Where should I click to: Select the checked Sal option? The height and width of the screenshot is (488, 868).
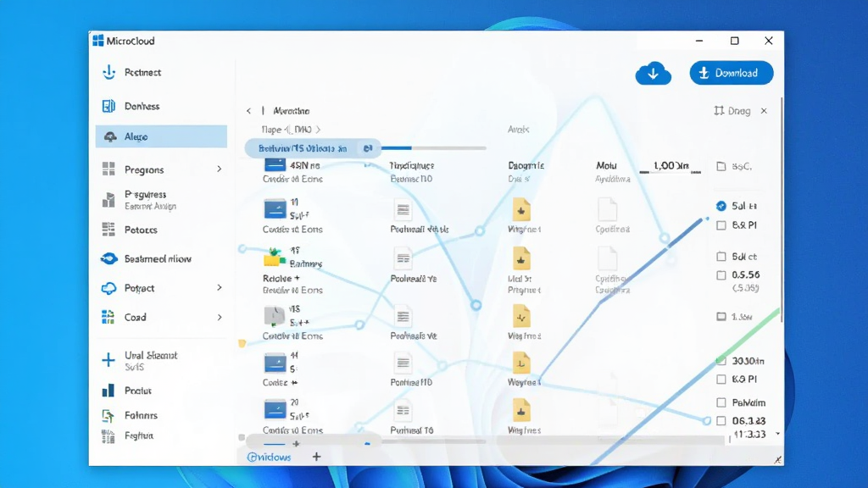tap(721, 206)
